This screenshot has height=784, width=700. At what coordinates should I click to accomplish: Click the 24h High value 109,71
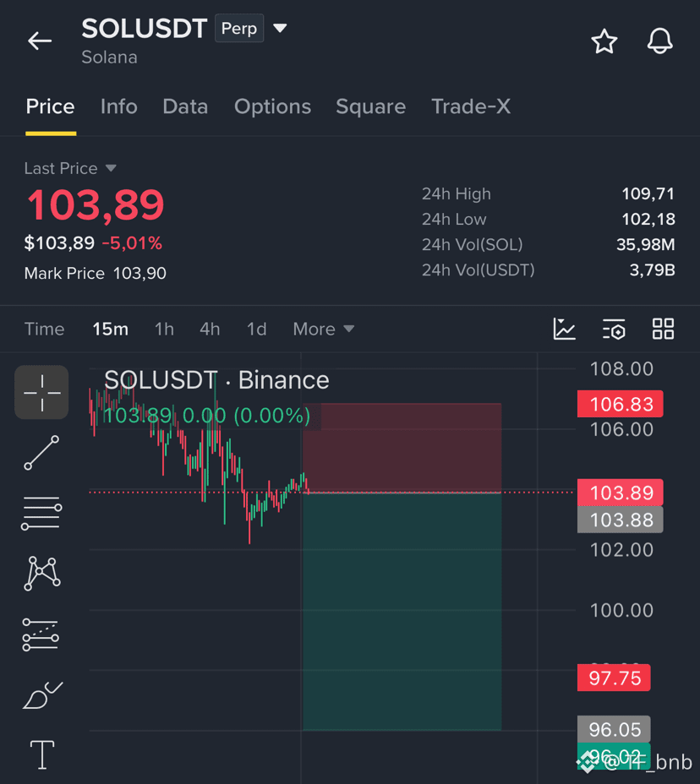[x=648, y=194]
